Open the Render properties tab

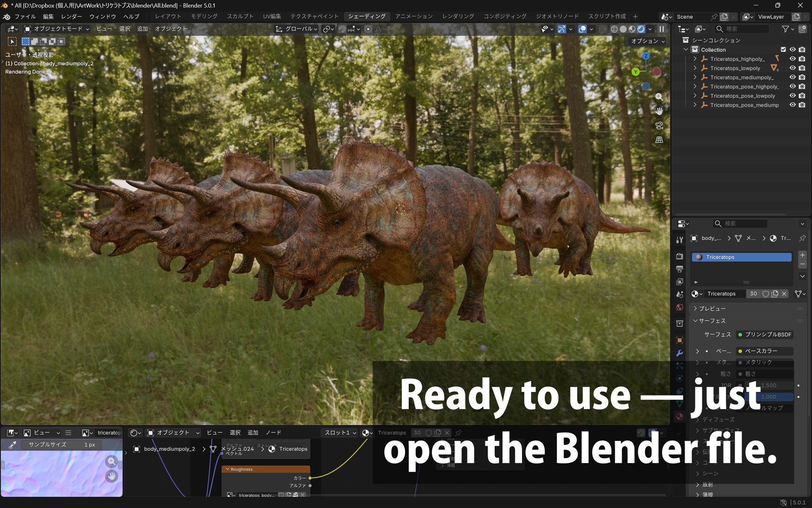coord(679,256)
